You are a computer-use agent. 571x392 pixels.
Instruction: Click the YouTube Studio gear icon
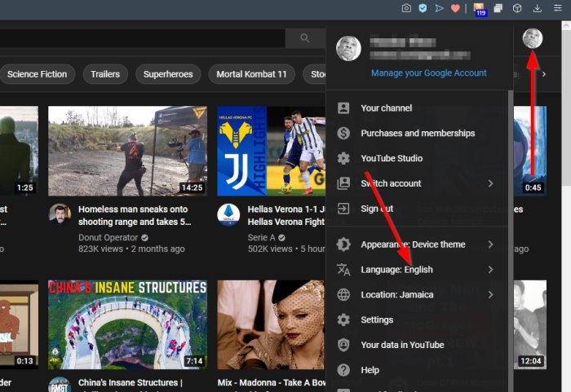[343, 158]
